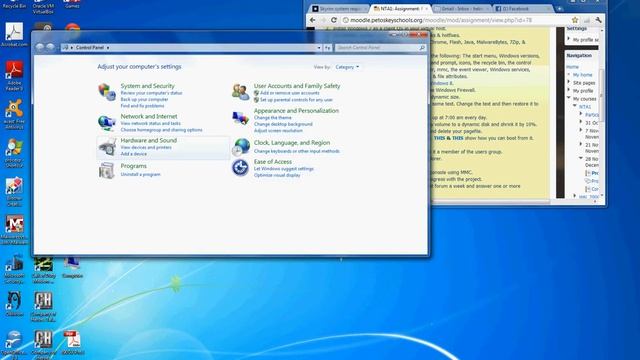
Task: Select the Call of Duty desktop shortcut
Action: (43, 270)
